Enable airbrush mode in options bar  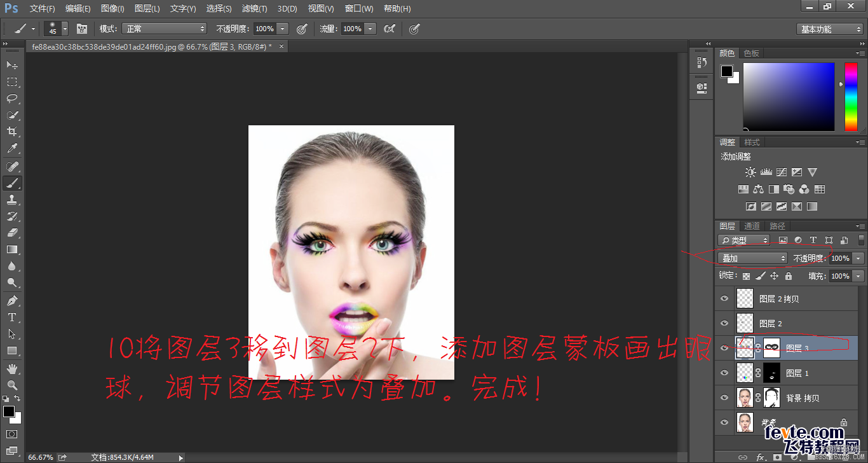pyautogui.click(x=390, y=29)
